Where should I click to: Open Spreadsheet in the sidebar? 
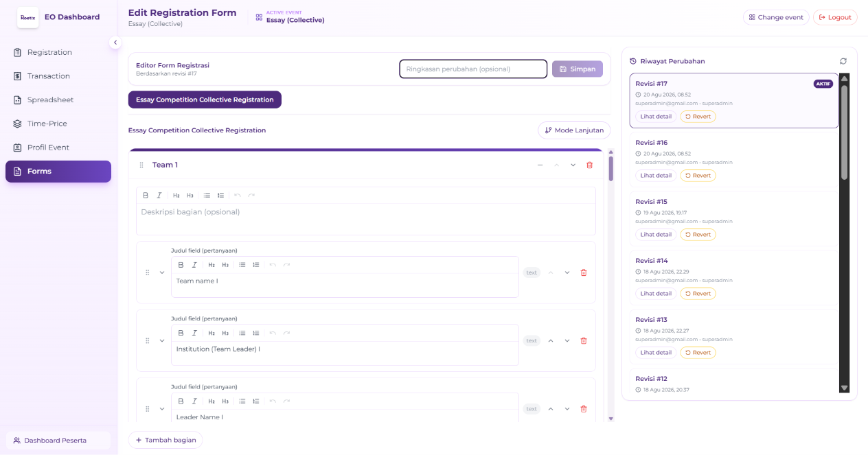(x=58, y=100)
